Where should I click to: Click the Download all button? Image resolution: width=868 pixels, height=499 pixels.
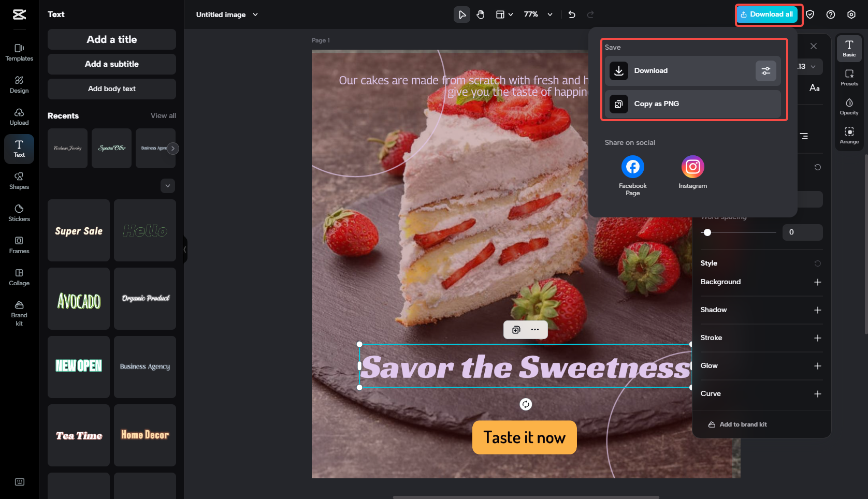[767, 14]
